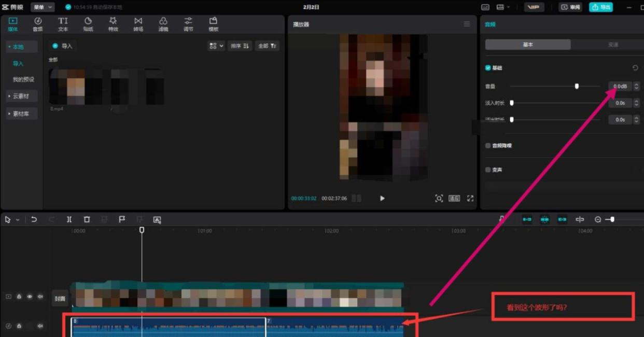Click the split clip icon in timeline toolbar
The width and height of the screenshot is (644, 337).
click(x=69, y=220)
